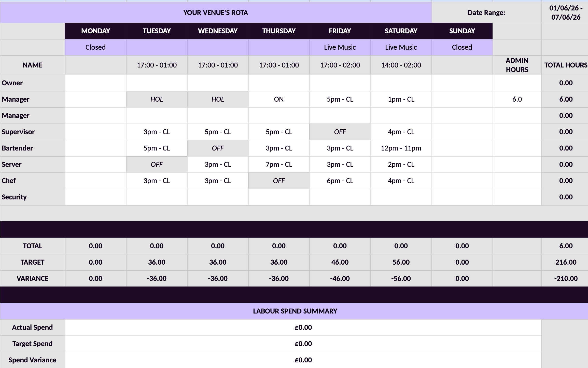588x368 pixels.
Task: Select the Actual Spend label
Action: click(x=33, y=328)
